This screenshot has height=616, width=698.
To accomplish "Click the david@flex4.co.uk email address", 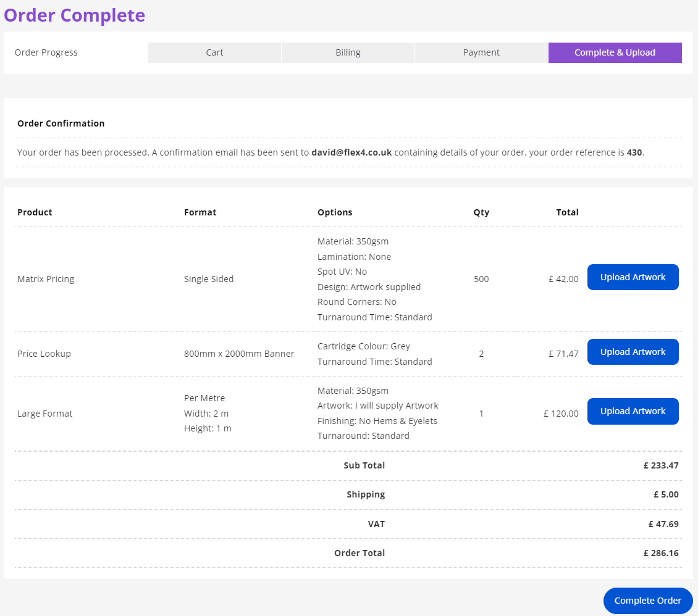I will coord(351,152).
